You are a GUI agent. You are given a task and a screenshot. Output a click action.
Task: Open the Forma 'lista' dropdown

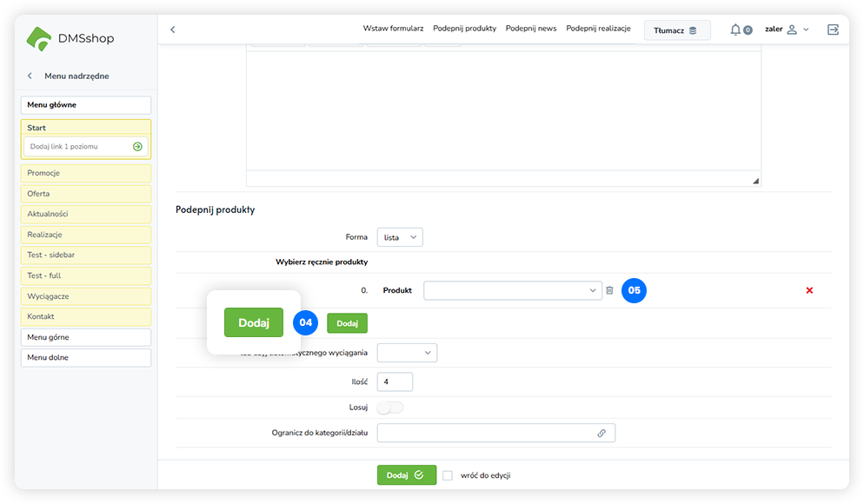400,236
